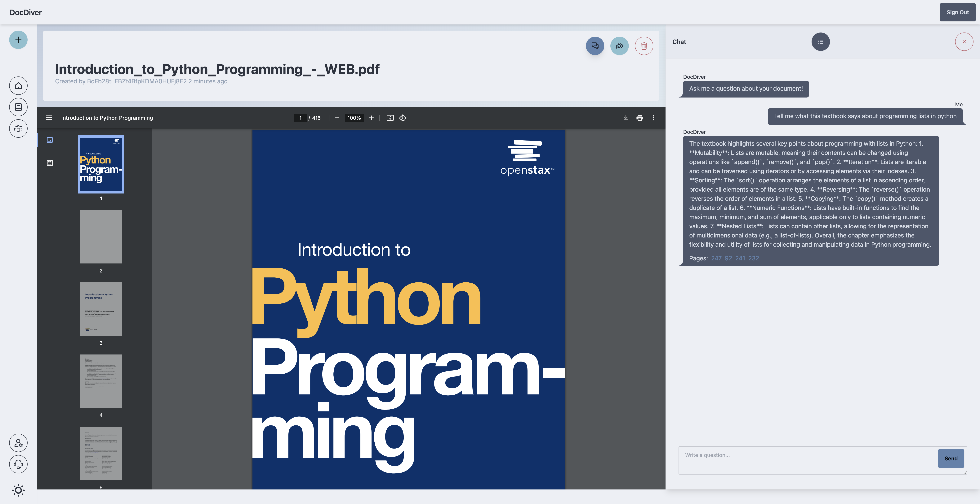Click the plus add document button
This screenshot has width=980, height=504.
[x=18, y=40]
